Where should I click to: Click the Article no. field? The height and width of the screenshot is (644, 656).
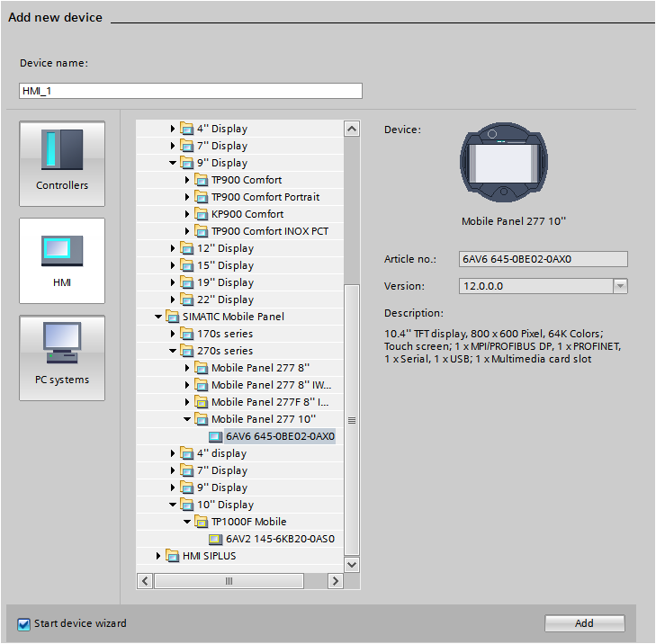(x=543, y=259)
